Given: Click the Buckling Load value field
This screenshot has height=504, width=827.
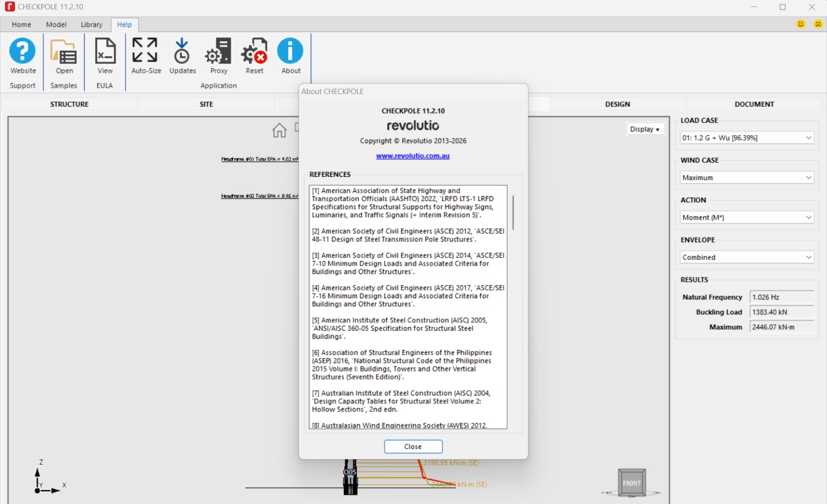Looking at the screenshot, I should pos(782,312).
